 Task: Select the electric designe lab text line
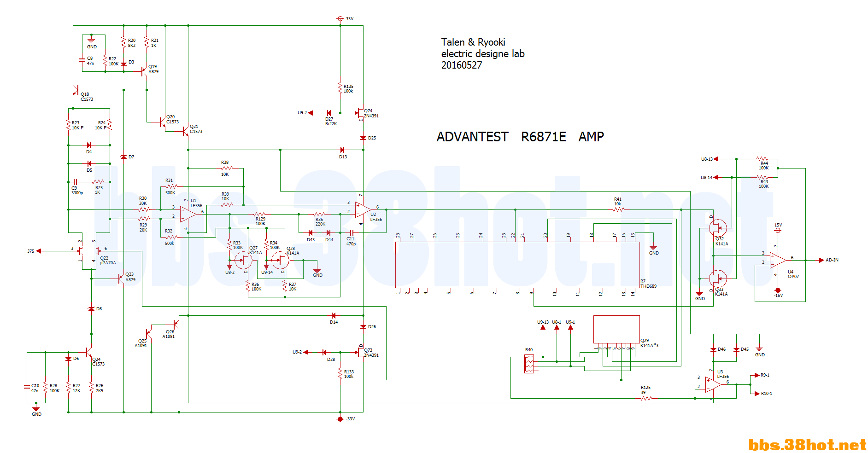(x=483, y=54)
